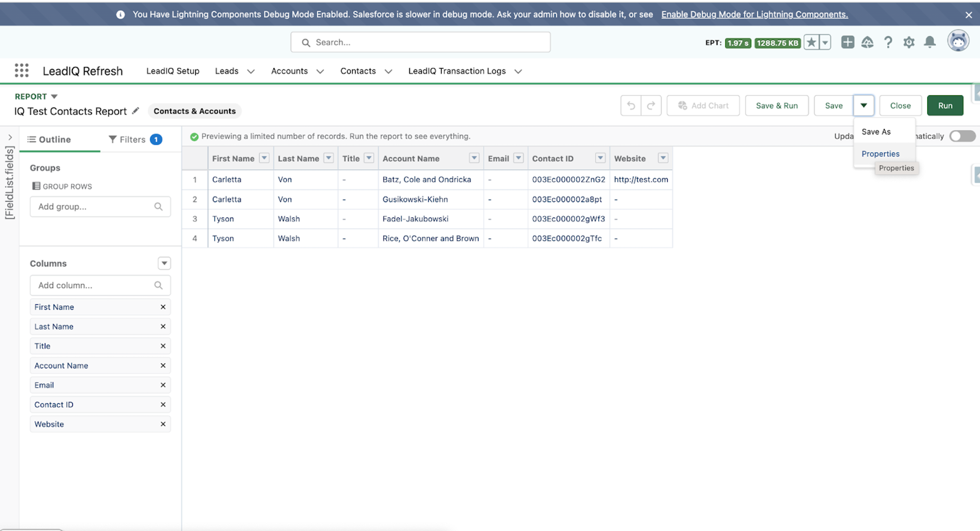Open the App Launcher grid icon
The width and height of the screenshot is (980, 531).
click(x=21, y=70)
